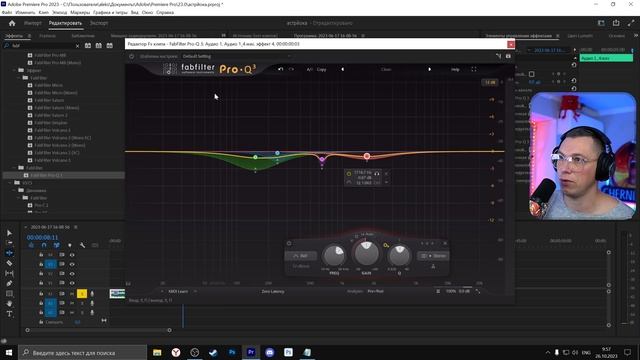Redo the last Pro-Q 3 change
This screenshot has height=360, width=640.
click(291, 69)
